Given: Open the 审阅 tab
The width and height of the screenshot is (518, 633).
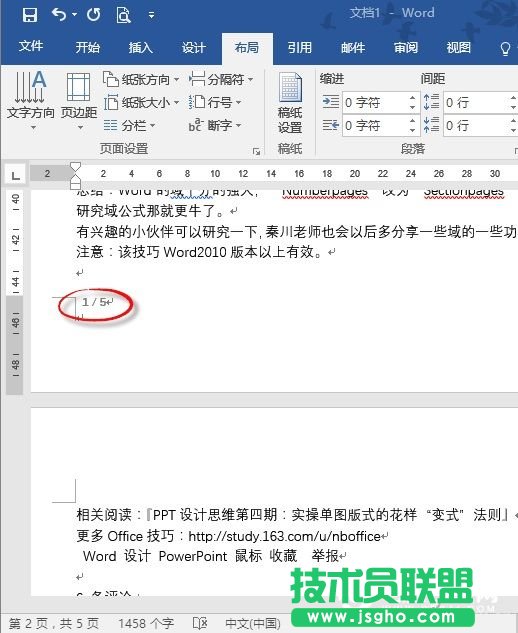Looking at the screenshot, I should (x=406, y=48).
